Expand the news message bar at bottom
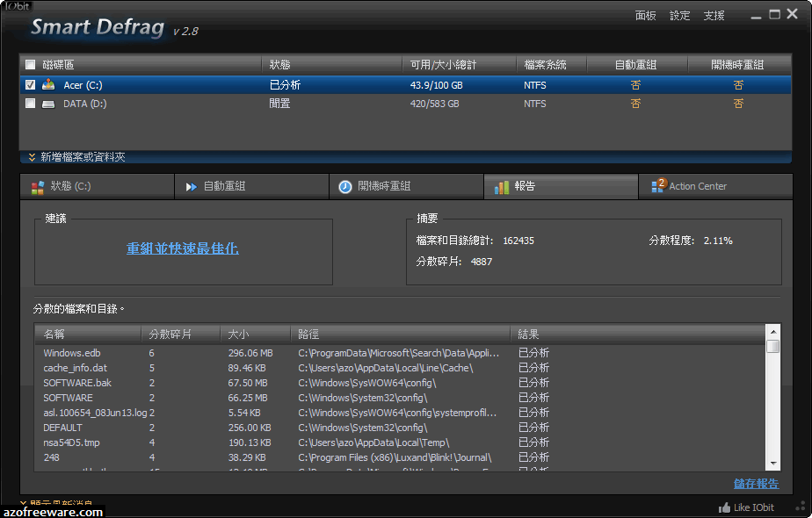The height and width of the screenshot is (518, 812). [x=57, y=503]
